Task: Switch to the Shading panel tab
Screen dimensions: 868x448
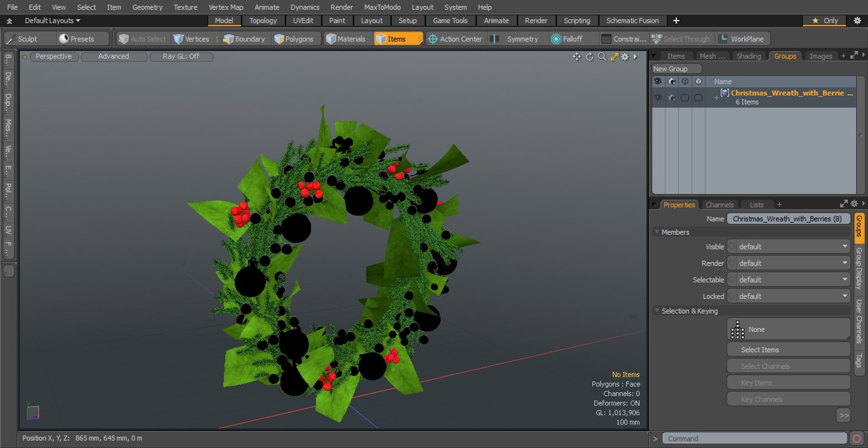Action: (x=749, y=56)
